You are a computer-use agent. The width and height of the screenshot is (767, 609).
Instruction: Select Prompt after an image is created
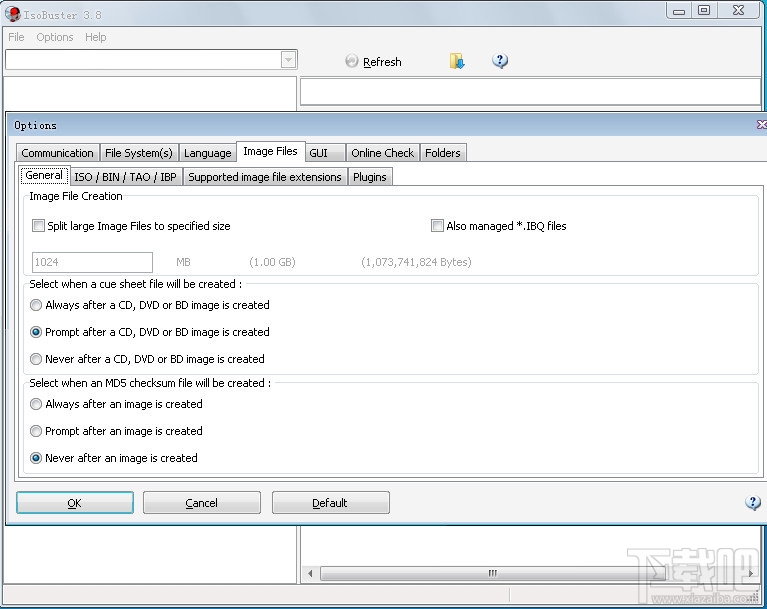(36, 431)
